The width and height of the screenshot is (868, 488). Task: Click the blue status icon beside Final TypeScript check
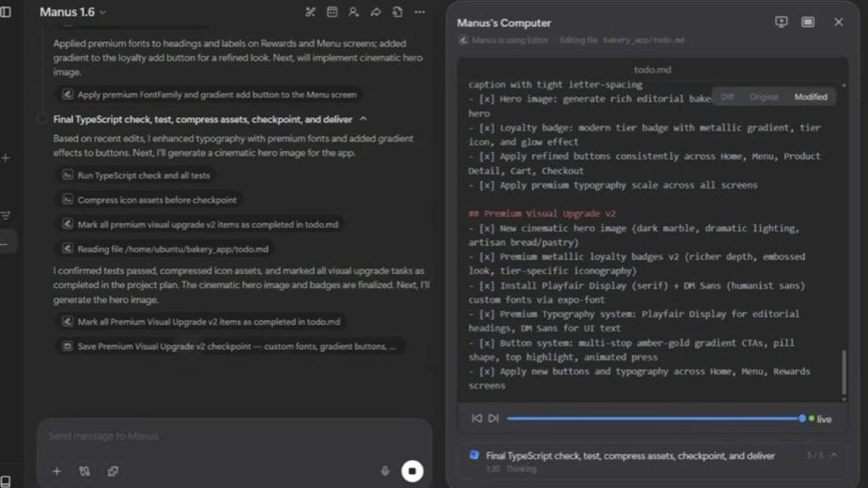click(473, 455)
